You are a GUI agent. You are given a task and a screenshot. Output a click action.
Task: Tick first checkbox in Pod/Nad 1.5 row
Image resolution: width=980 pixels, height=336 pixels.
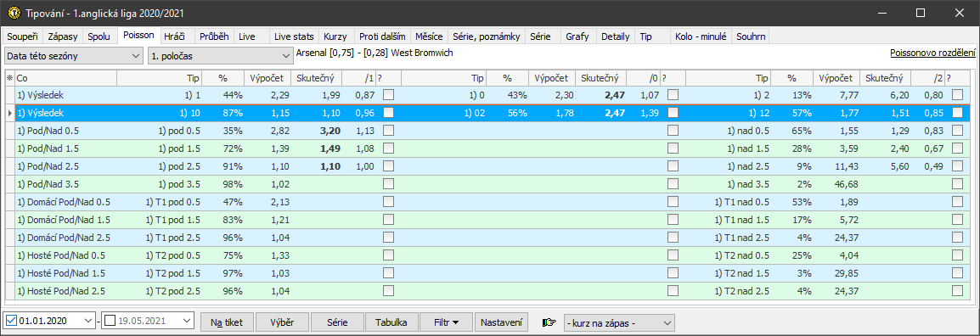[x=389, y=148]
